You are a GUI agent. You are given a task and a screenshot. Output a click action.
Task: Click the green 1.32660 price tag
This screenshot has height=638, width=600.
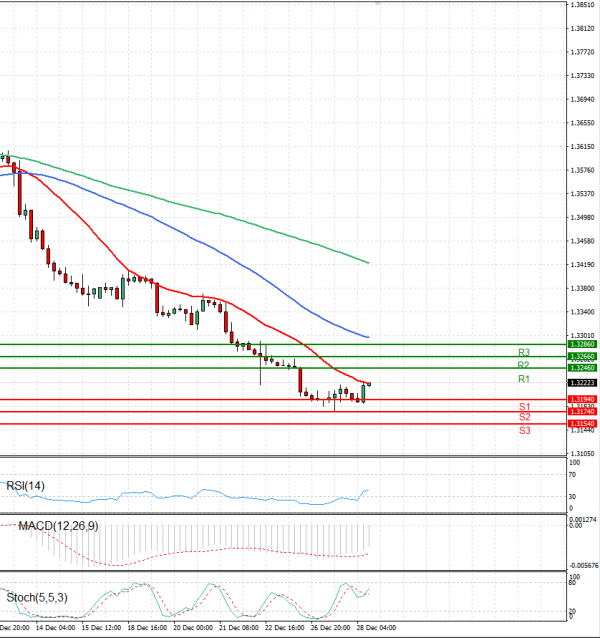[582, 356]
